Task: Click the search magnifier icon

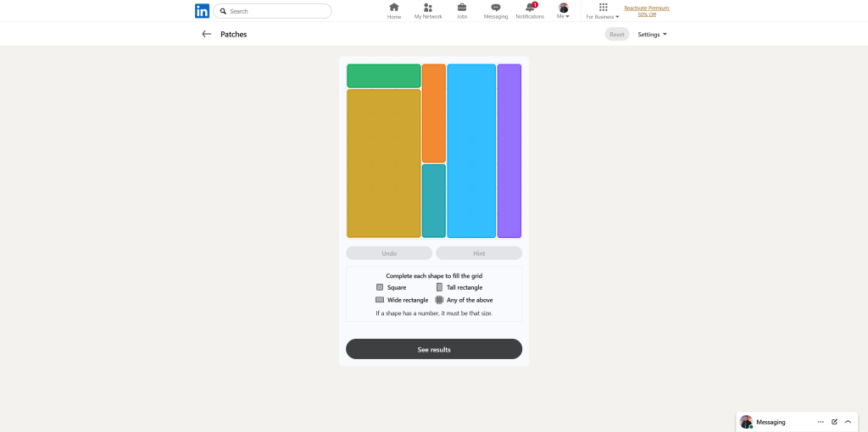Action: tap(223, 11)
